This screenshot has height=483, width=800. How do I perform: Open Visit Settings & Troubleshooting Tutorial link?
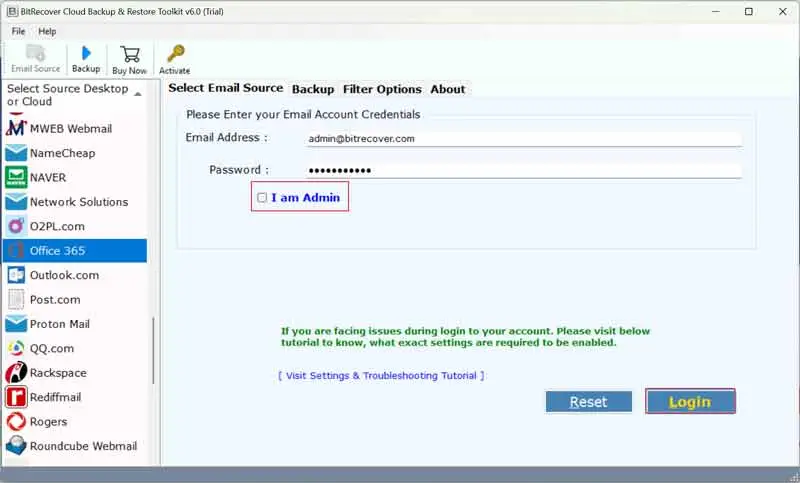380,376
